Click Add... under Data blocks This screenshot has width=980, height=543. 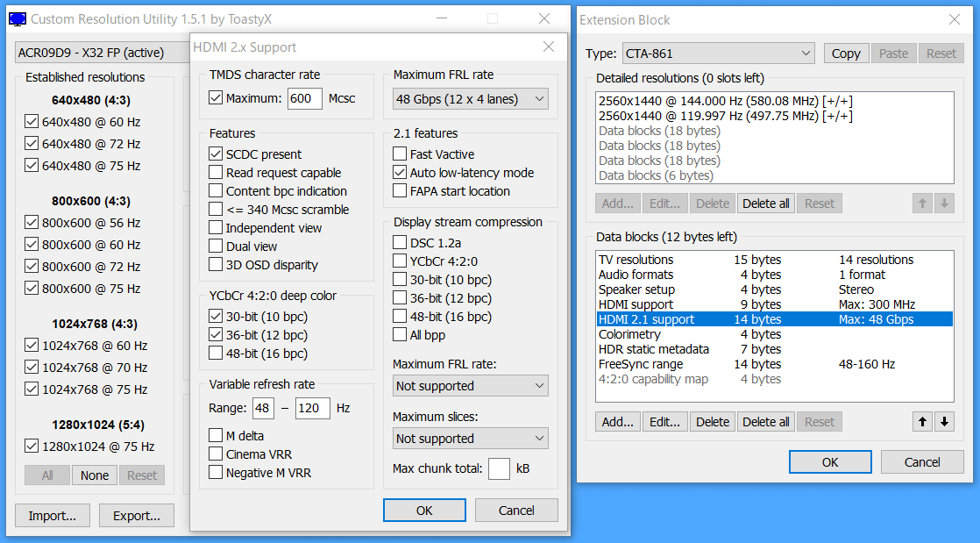(x=617, y=422)
